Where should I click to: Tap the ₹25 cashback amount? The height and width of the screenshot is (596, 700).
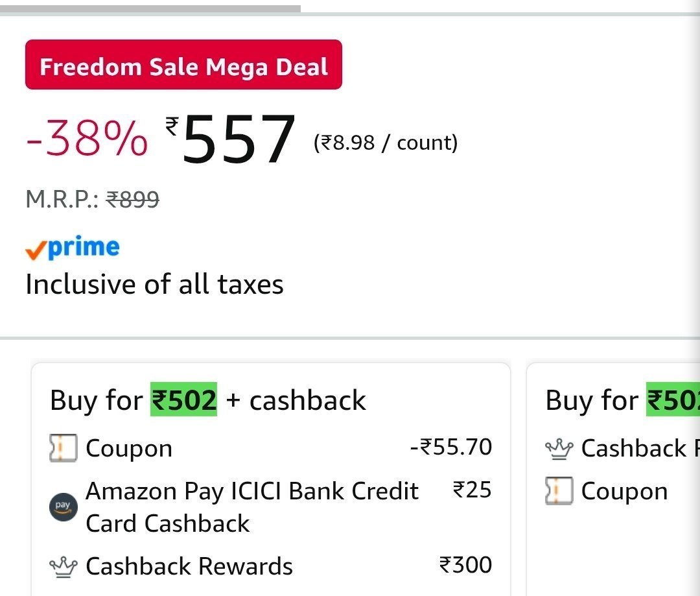[472, 490]
